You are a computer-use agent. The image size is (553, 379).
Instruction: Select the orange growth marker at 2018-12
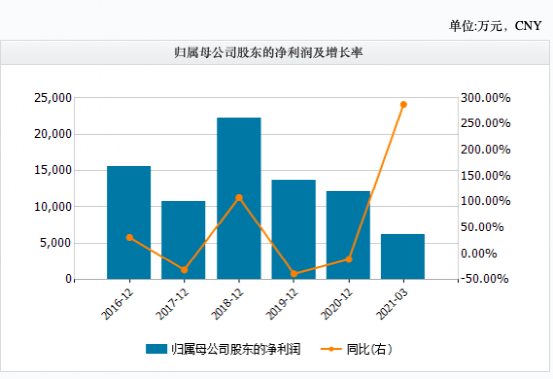239,197
